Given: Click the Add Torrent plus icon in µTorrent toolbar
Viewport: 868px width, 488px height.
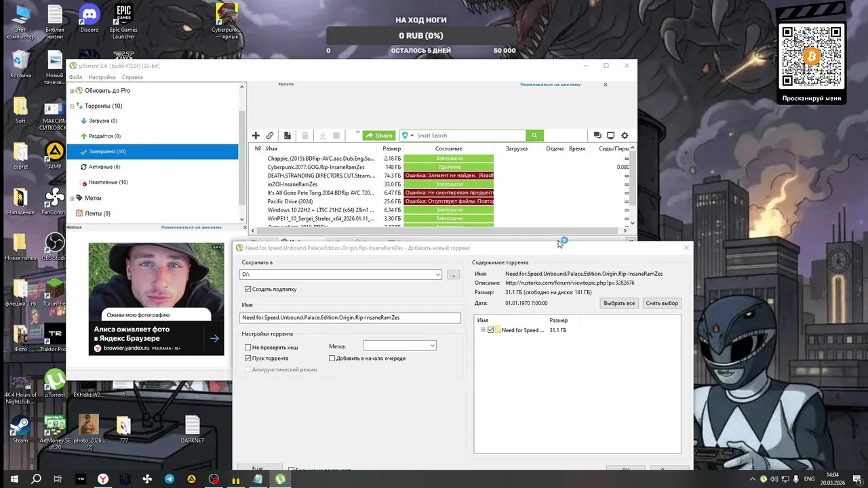Looking at the screenshot, I should [256, 136].
